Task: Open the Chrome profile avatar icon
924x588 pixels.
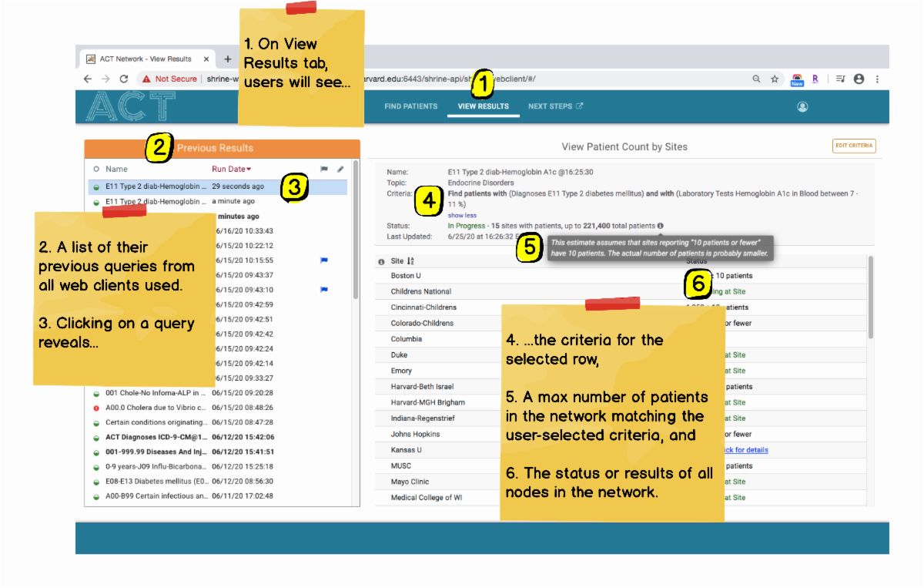Action: tap(859, 79)
